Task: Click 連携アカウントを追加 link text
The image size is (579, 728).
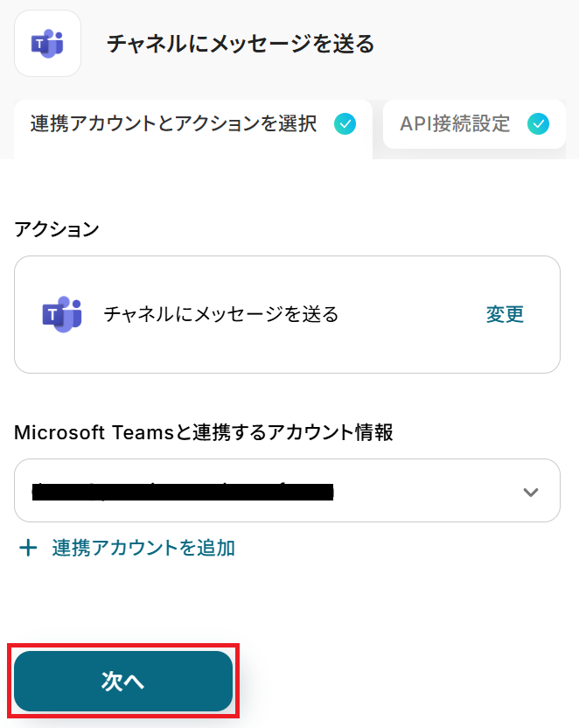Action: coord(143,549)
